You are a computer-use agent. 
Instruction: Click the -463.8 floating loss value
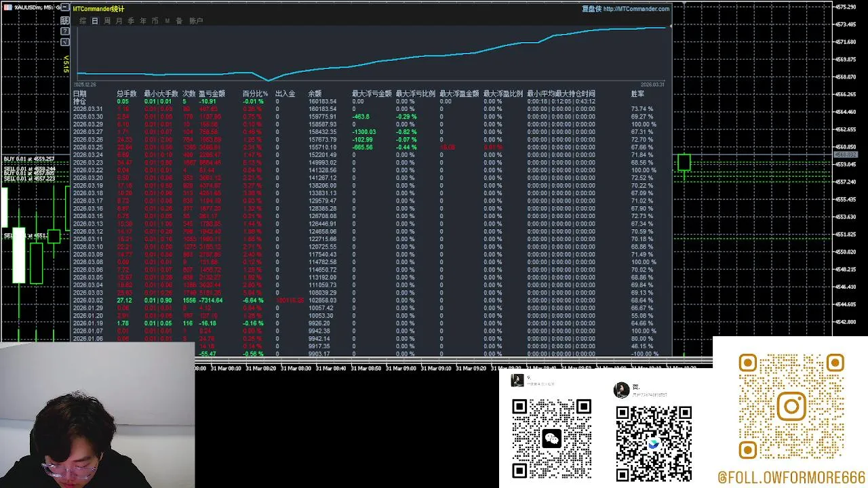[361, 117]
